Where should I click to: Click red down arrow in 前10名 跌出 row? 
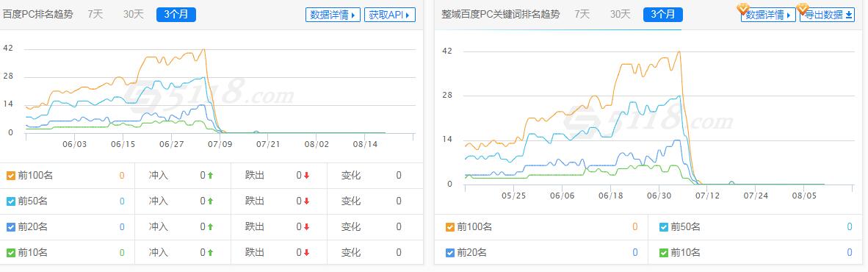point(306,253)
